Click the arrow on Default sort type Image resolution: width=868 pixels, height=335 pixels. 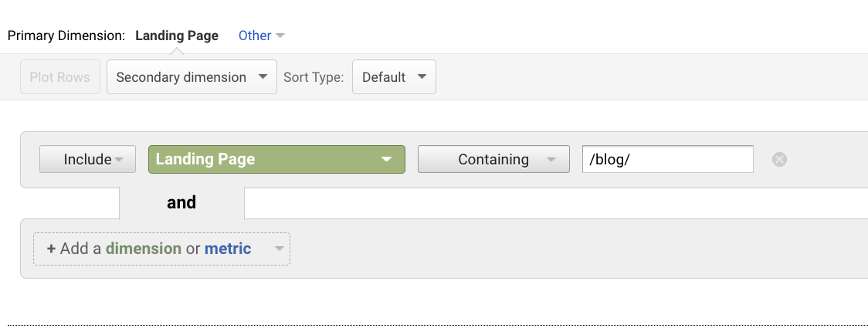422,77
